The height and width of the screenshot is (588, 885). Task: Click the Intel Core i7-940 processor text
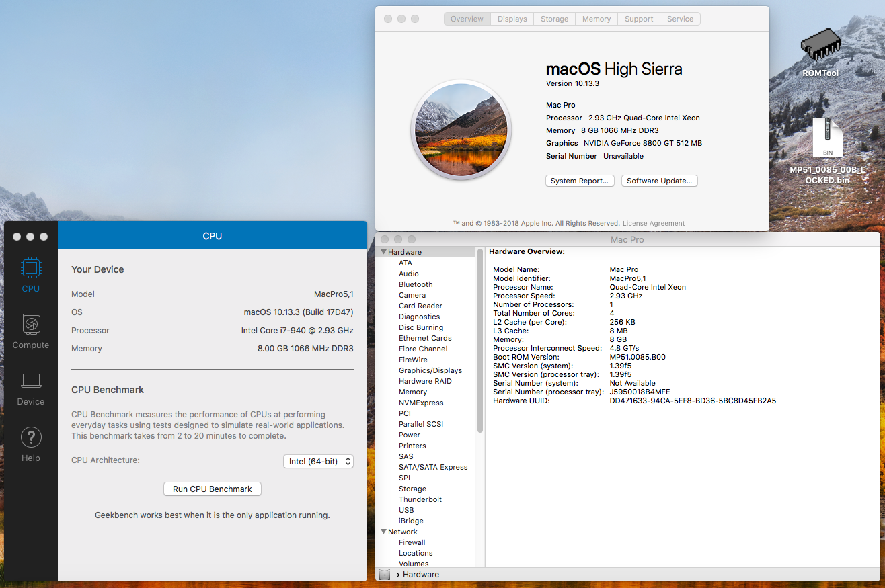(297, 331)
